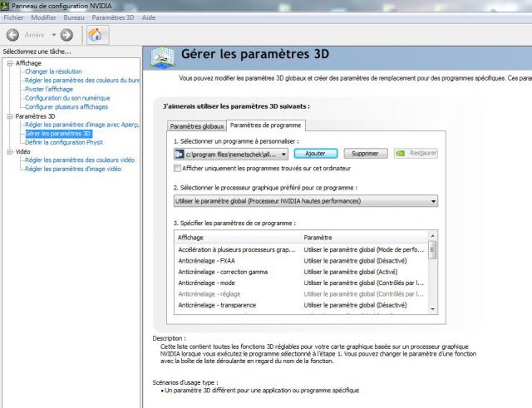Open Pivoter l'affichage

[x=49, y=89]
